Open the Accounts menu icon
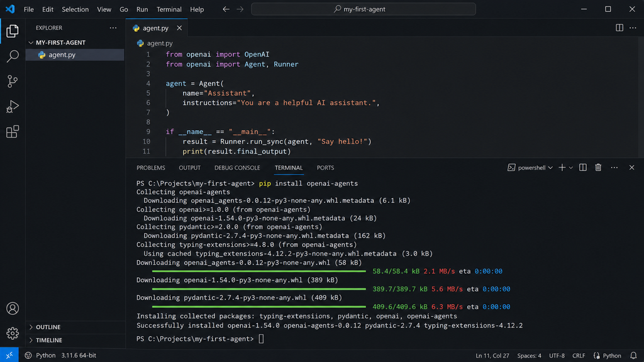Viewport: 644px width, 362px height. [13, 308]
